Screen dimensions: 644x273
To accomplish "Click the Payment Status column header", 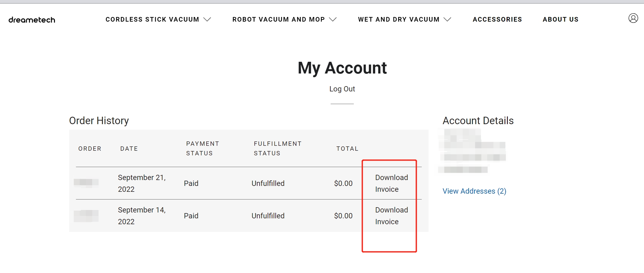I will click(x=203, y=149).
